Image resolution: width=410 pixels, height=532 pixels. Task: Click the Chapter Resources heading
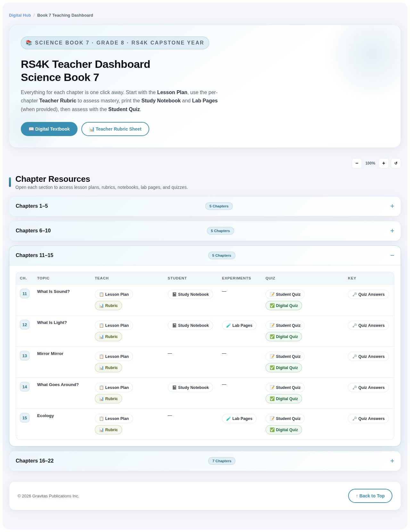(53, 179)
